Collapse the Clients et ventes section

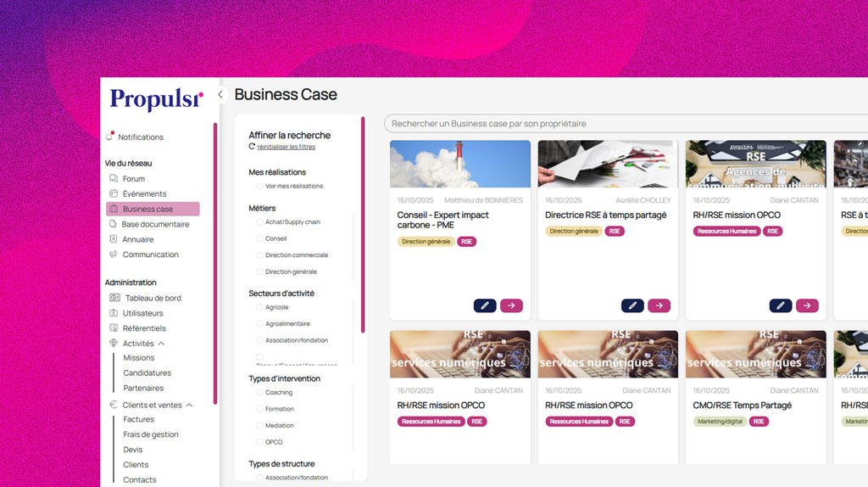pyautogui.click(x=189, y=405)
